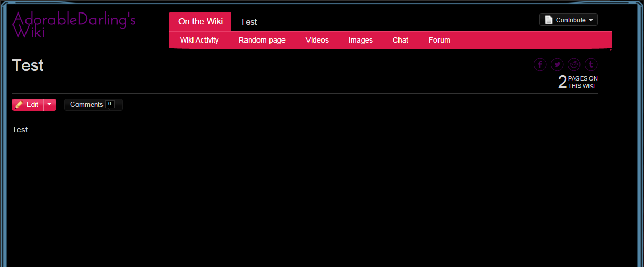Screen dimensions: 644x267
Task: Click the document icon beside Contribute
Action: [x=548, y=20]
